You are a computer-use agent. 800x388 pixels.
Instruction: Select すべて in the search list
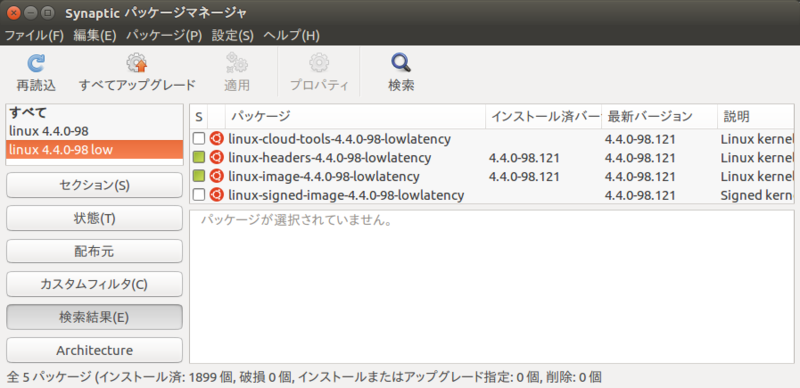tap(94, 113)
